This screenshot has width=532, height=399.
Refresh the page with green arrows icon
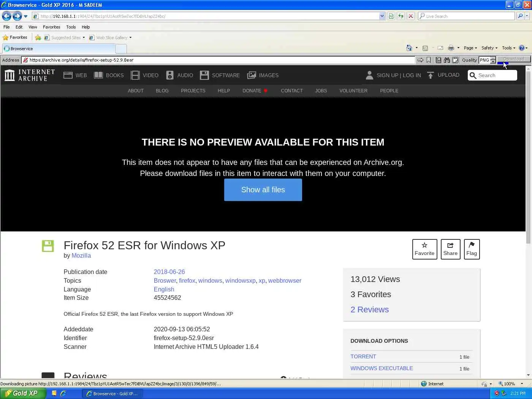(401, 16)
